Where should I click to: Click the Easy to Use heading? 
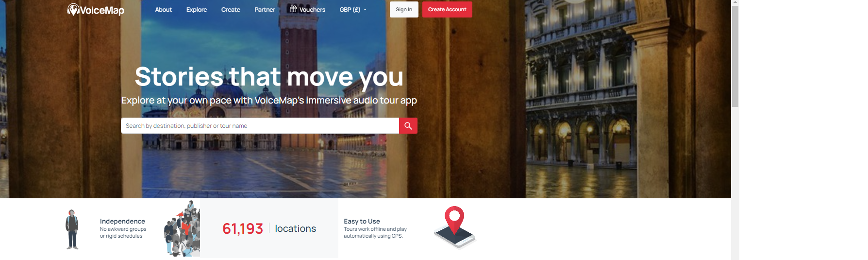[x=362, y=221]
